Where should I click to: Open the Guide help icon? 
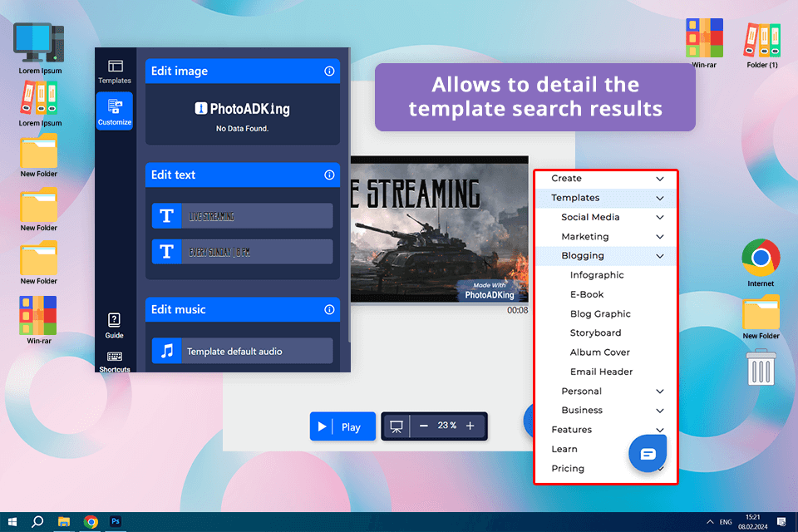(114, 326)
